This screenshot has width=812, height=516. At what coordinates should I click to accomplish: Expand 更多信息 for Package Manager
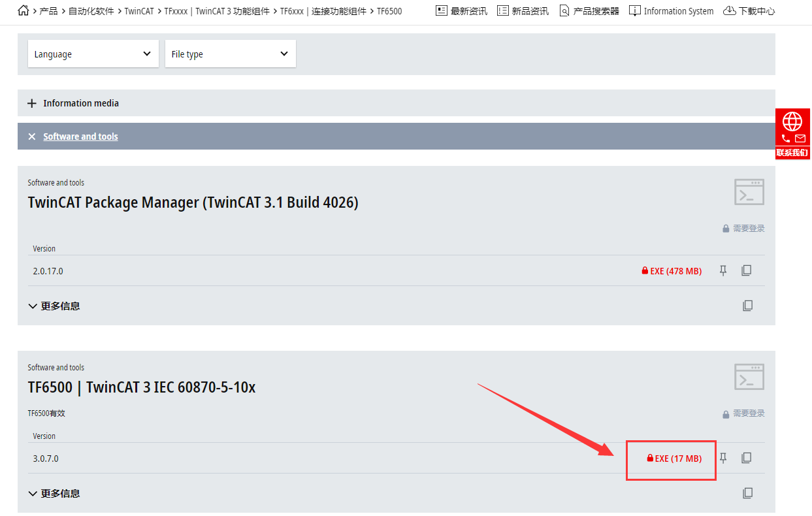(54, 306)
